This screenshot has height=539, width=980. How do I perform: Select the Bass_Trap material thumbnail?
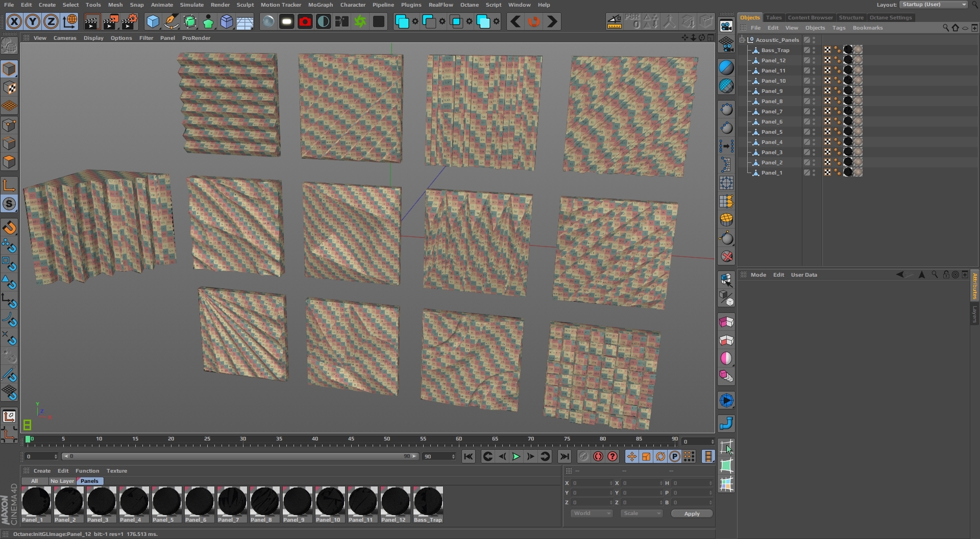pos(428,502)
